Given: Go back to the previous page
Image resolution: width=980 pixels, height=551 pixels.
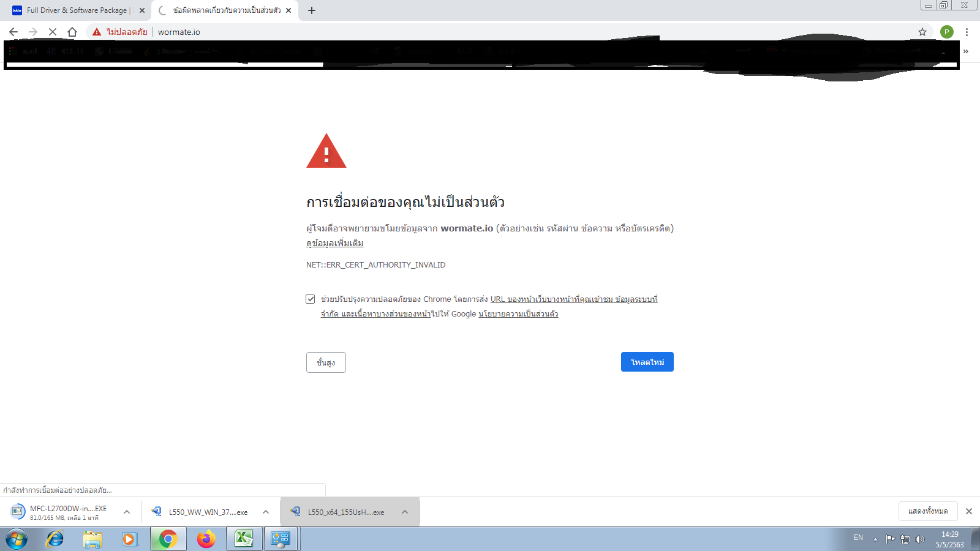Looking at the screenshot, I should (13, 32).
